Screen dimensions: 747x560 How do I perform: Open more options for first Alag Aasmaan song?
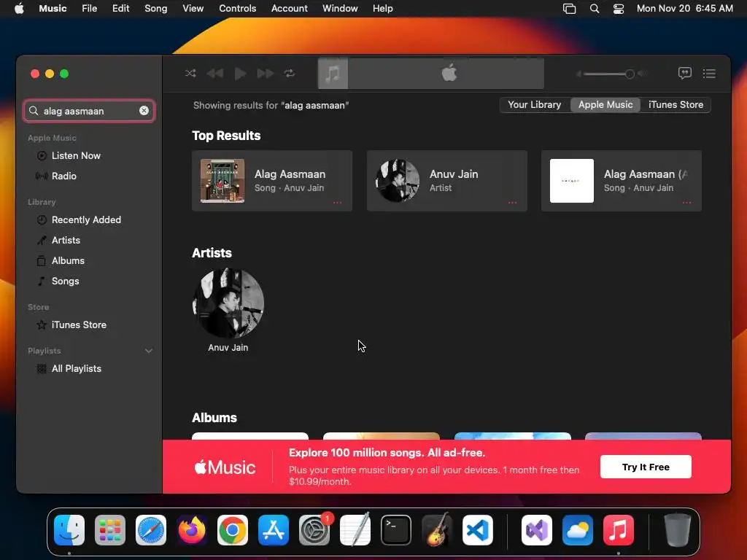337,203
